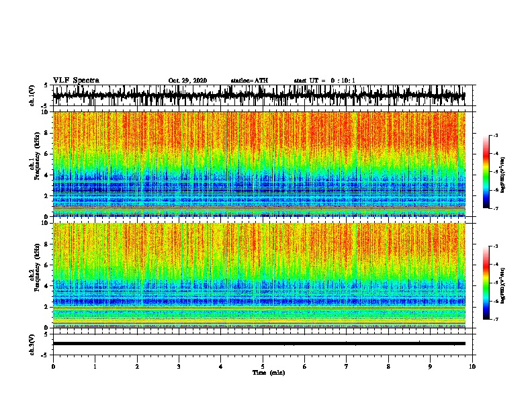Click the "ch.3(V)" axis label
The height and width of the screenshot is (411, 532).
click(x=32, y=345)
